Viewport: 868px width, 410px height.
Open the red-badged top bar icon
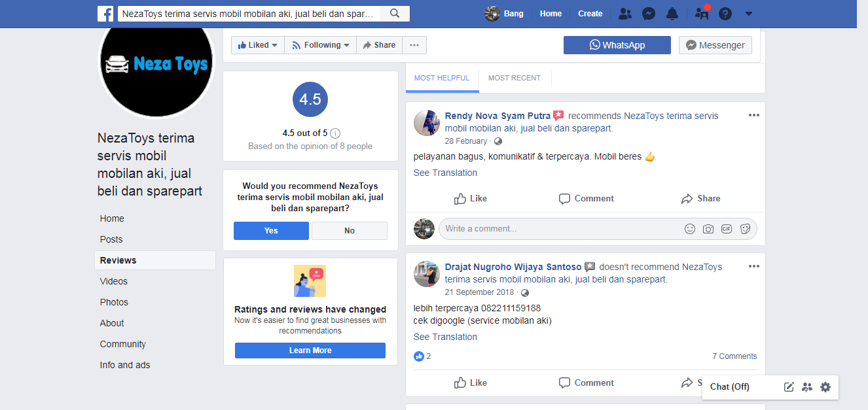[x=702, y=12]
